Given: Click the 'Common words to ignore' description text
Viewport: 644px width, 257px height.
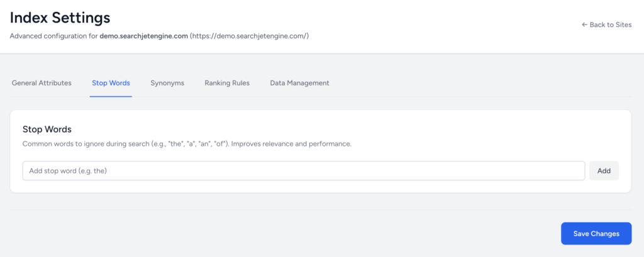Looking at the screenshot, I should (x=82, y=144).
